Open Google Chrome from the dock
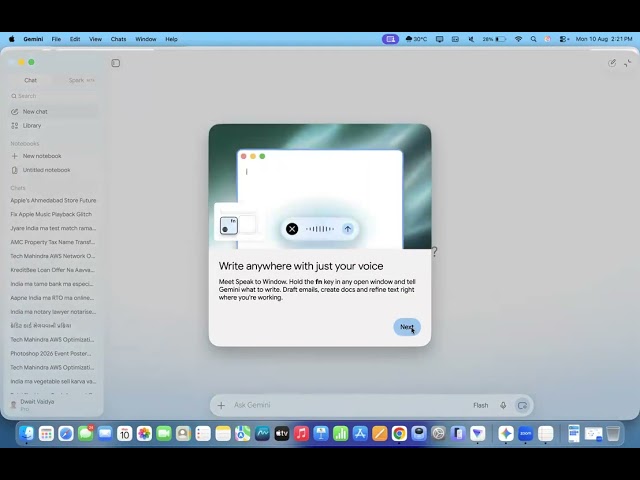The image size is (640, 480). tap(399, 433)
